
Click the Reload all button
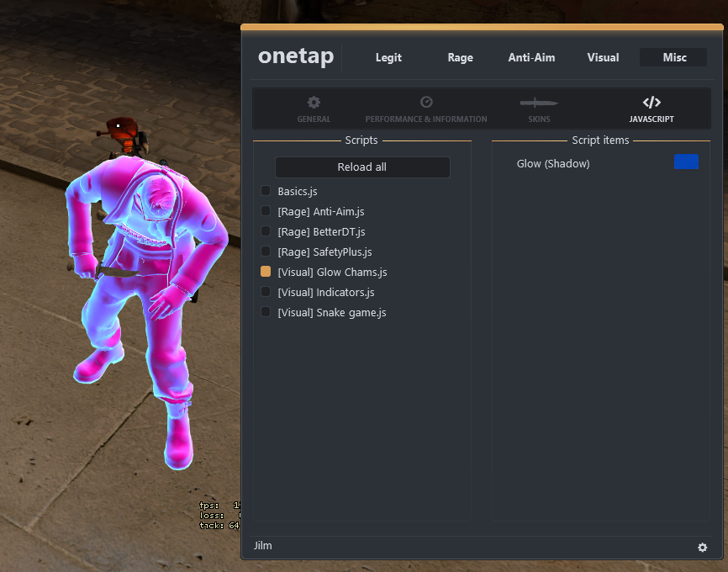click(x=362, y=167)
